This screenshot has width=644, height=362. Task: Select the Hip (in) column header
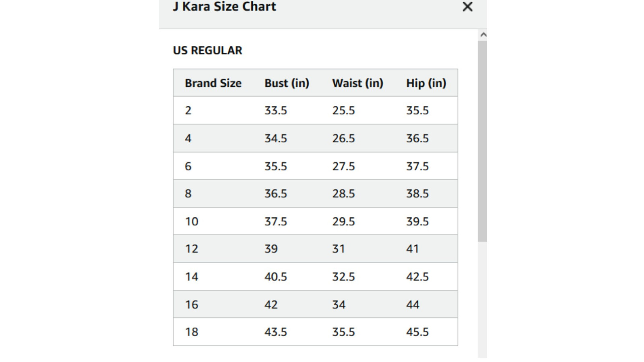(x=426, y=83)
